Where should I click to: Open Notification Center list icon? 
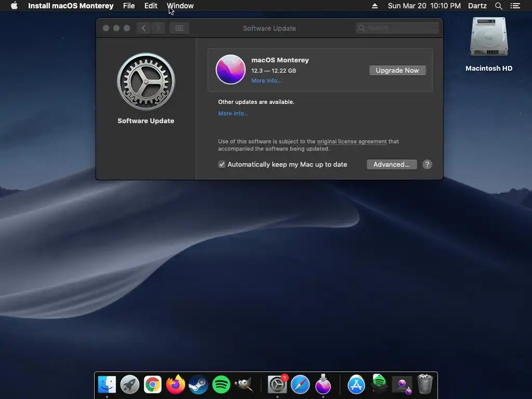coord(515,6)
